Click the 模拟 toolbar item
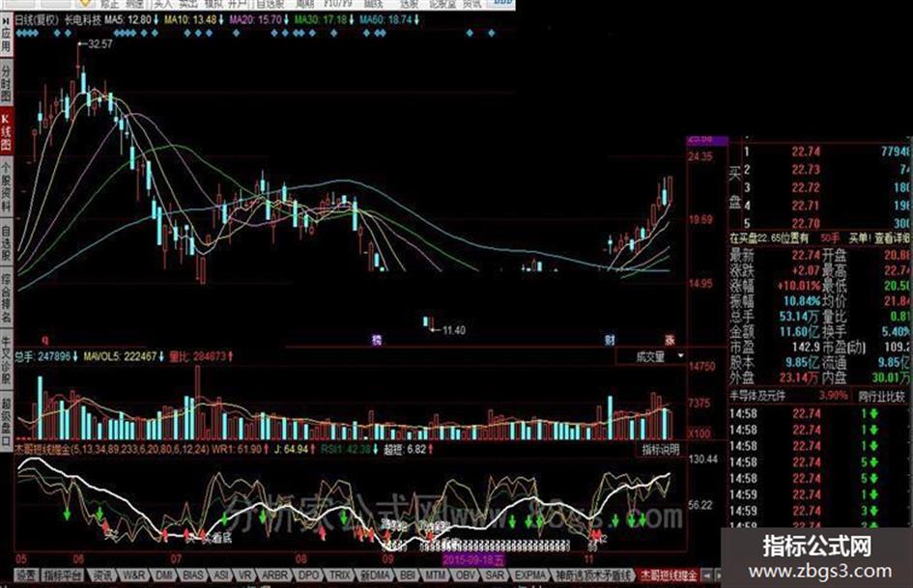 coord(212,4)
